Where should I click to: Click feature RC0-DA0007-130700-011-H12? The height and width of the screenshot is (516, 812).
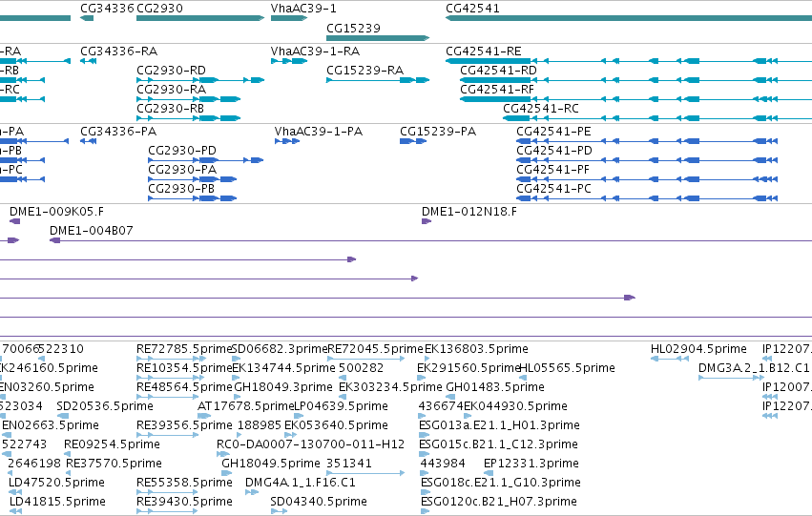coord(311,444)
